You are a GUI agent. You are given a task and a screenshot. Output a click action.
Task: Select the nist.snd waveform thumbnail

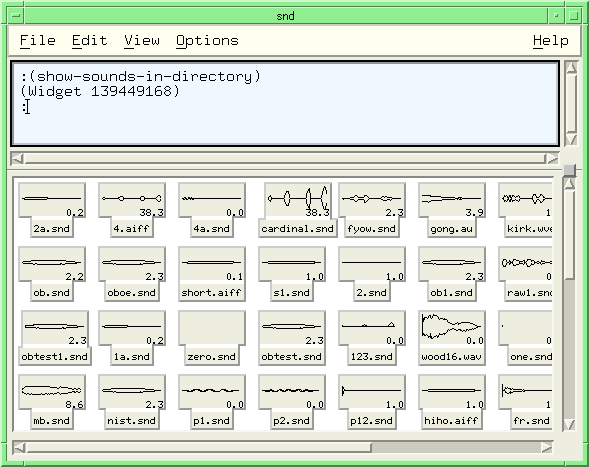pos(132,392)
